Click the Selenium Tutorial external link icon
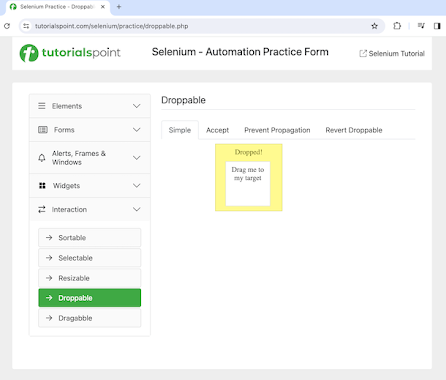The height and width of the screenshot is (380, 446). click(363, 53)
